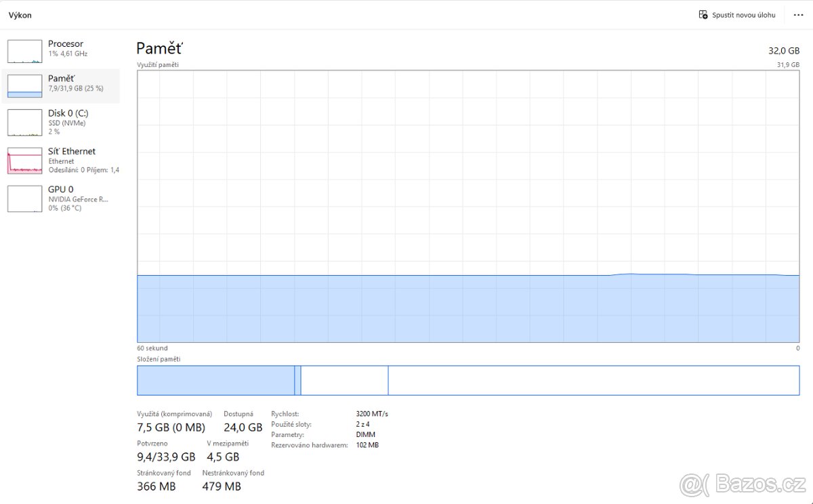This screenshot has height=504, width=813.
Task: Click the large free segment of memory composition
Action: click(x=593, y=380)
